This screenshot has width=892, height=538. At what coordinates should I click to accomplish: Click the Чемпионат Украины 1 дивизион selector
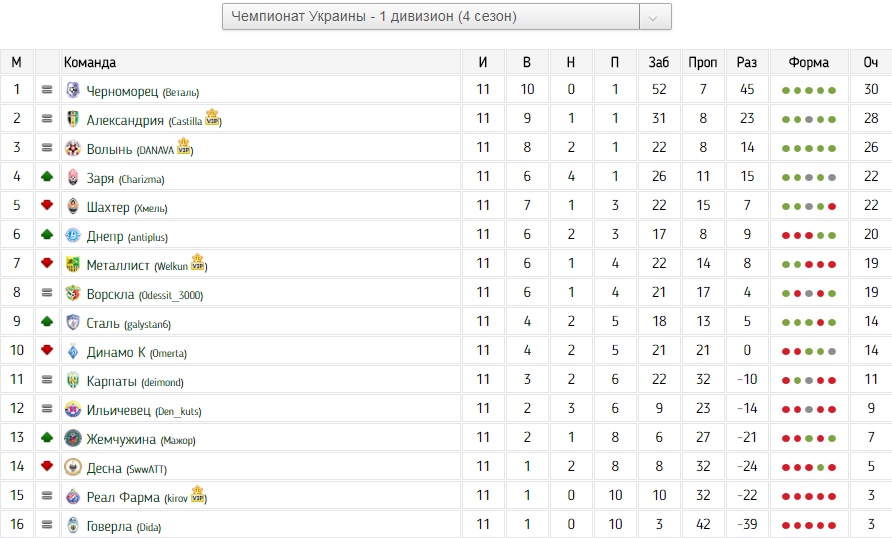[430, 17]
